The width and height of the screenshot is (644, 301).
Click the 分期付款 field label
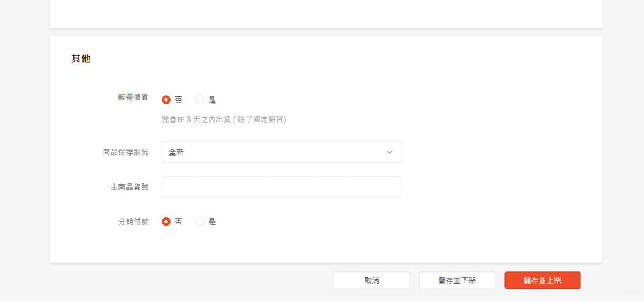(133, 221)
